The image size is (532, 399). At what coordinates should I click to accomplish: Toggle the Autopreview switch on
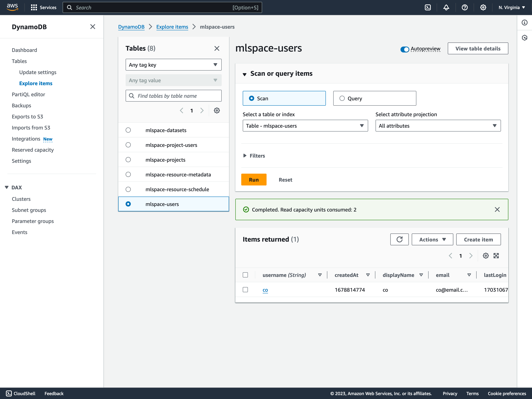405,49
